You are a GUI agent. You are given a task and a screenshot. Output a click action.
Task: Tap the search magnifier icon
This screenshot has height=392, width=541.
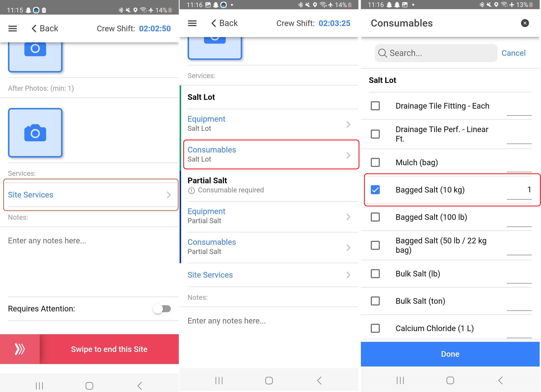382,53
